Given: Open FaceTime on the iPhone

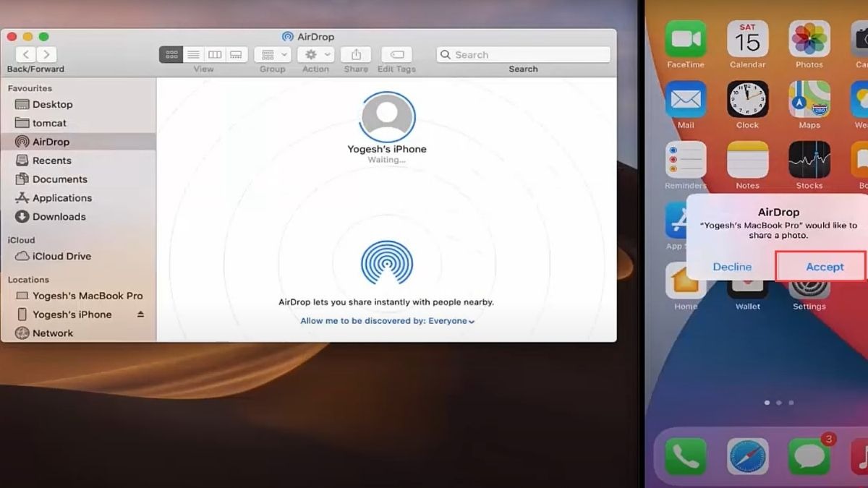Looking at the screenshot, I should click(x=685, y=39).
